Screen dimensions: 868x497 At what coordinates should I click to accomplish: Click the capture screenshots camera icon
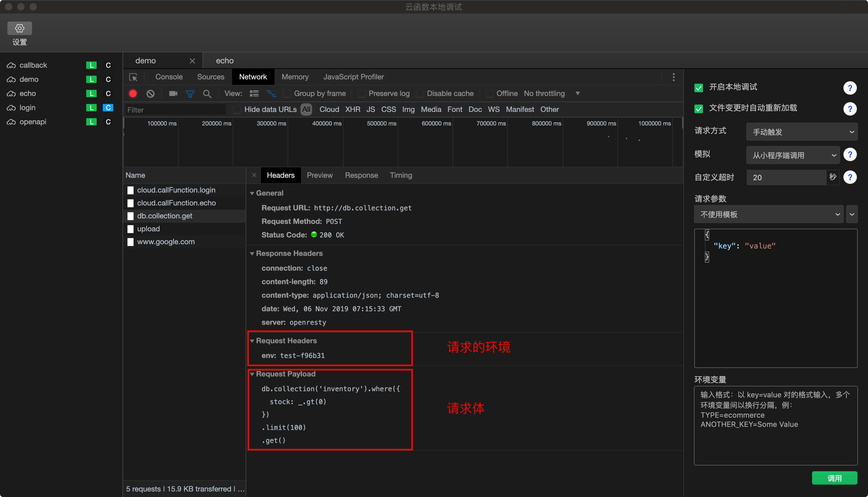coord(173,93)
